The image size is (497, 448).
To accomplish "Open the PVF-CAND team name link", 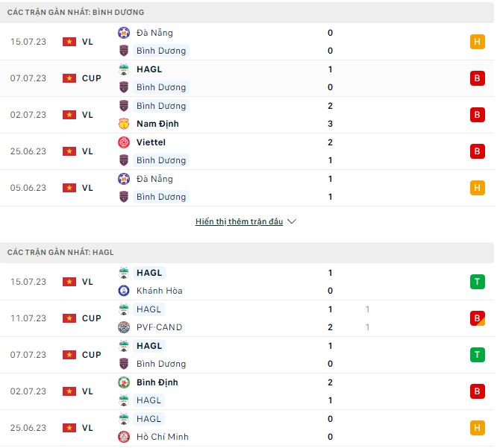I will [160, 327].
